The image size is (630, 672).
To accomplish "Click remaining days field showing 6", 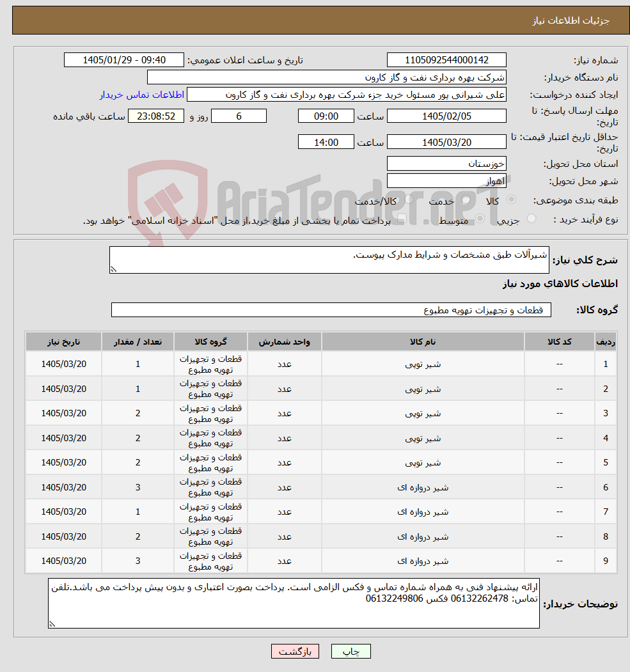I will [x=239, y=116].
